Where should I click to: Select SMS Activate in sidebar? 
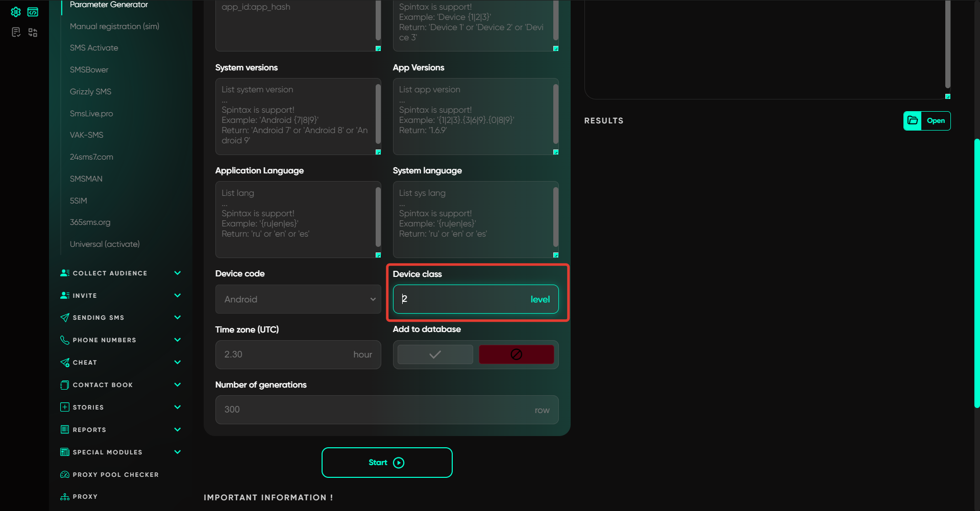point(94,48)
